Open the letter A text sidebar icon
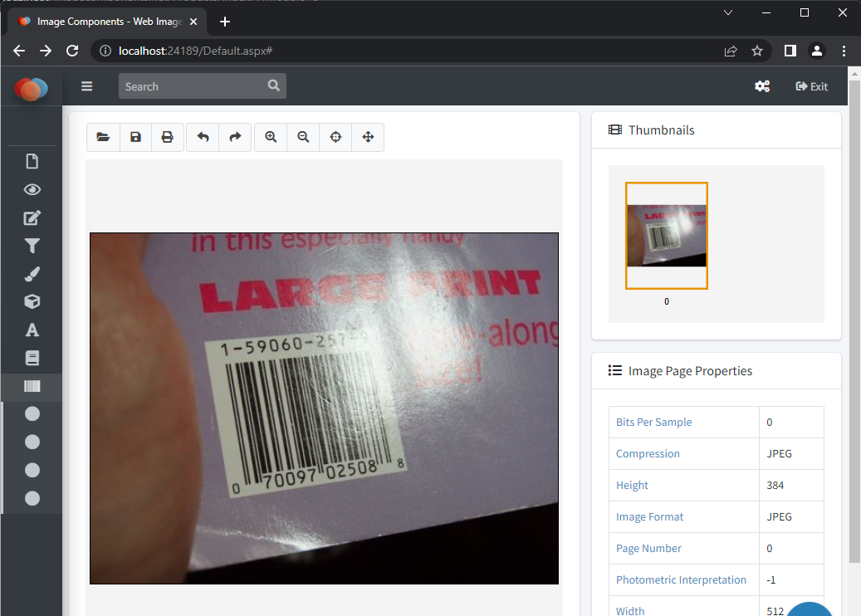 tap(32, 330)
